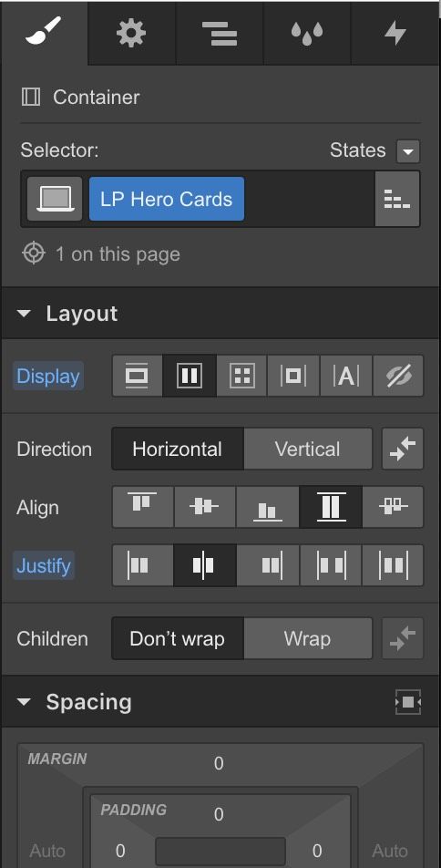Align items to the top
441x868 pixels.
pyautogui.click(x=143, y=507)
